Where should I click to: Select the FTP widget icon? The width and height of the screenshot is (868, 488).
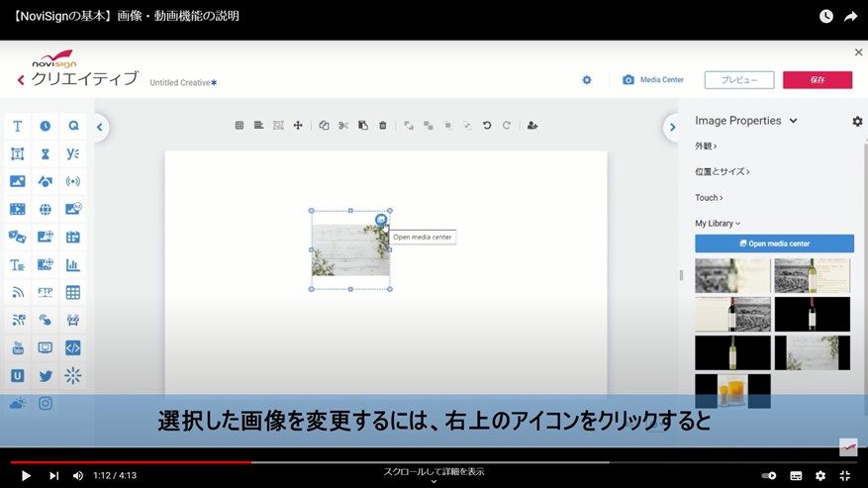tap(46, 292)
